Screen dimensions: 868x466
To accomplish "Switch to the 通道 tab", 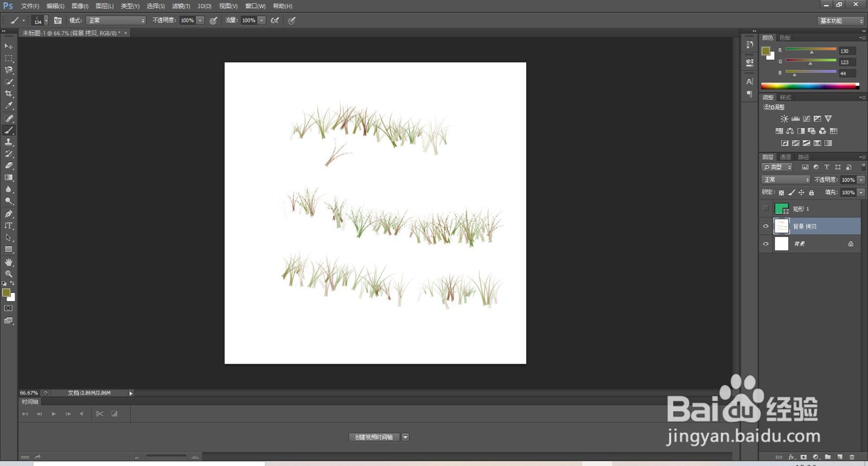I will pyautogui.click(x=786, y=157).
